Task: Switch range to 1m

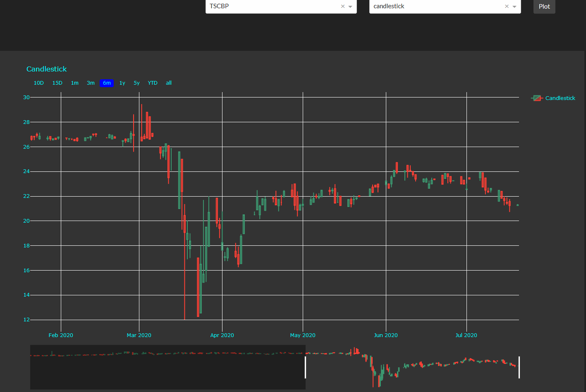Action: point(75,83)
